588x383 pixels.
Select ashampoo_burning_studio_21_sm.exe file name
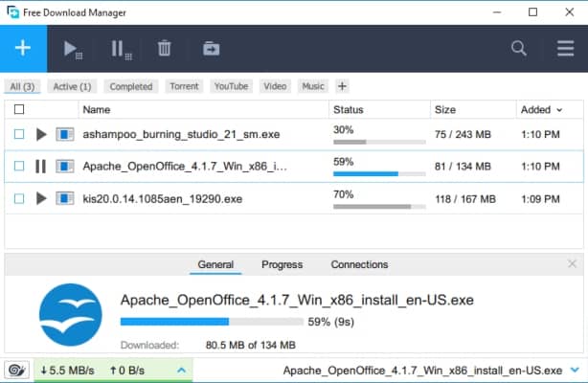click(x=181, y=134)
